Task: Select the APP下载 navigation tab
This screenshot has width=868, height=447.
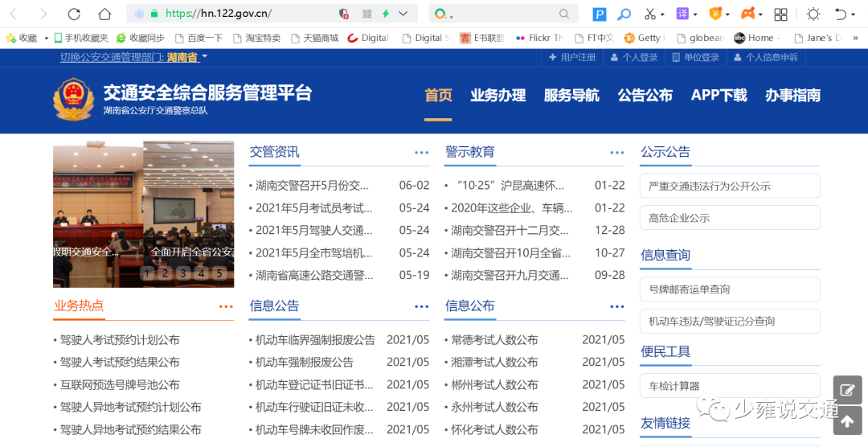Action: click(x=719, y=96)
